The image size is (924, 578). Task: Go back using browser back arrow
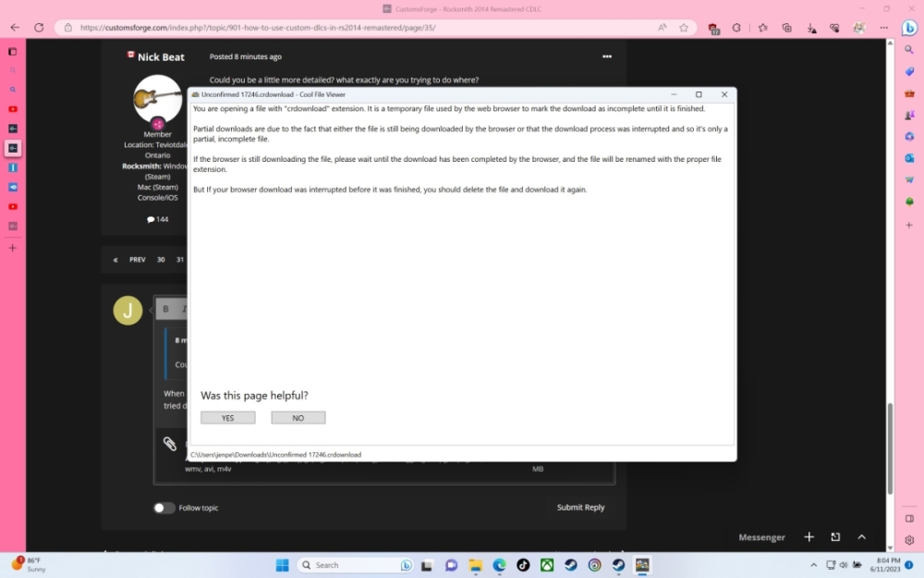(15, 28)
